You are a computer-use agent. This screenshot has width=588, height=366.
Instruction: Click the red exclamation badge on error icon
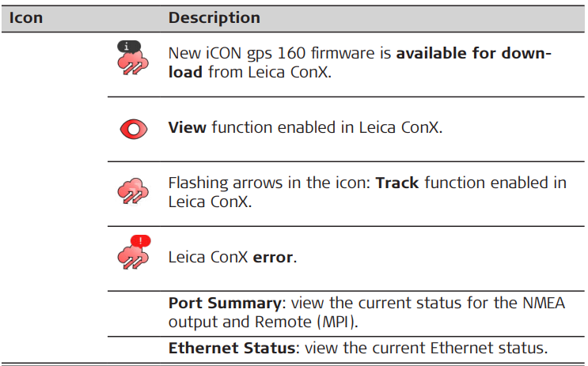click(140, 240)
